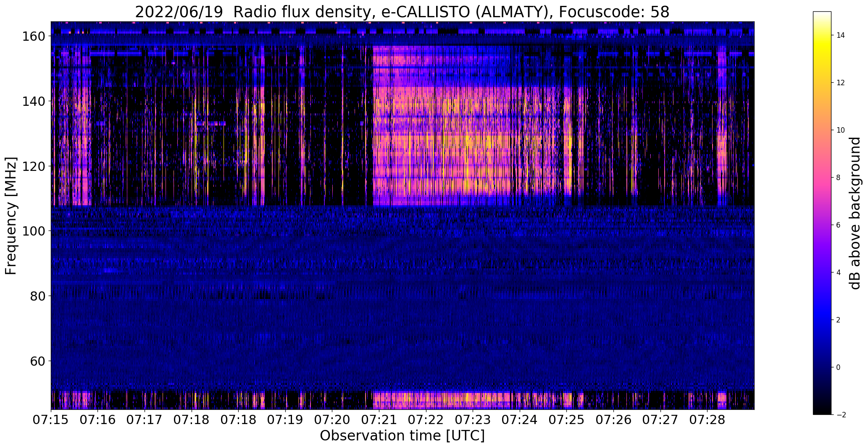
Task: Click the 07:21 time tick label
Action: pos(379,420)
